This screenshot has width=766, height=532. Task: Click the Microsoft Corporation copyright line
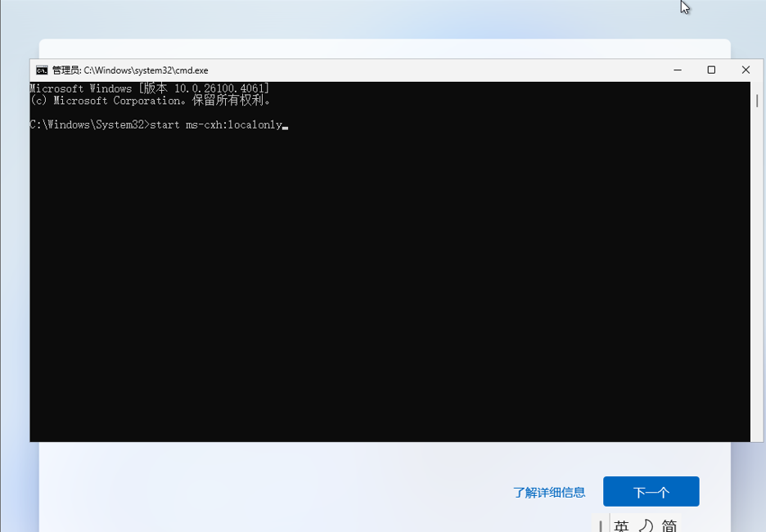150,101
